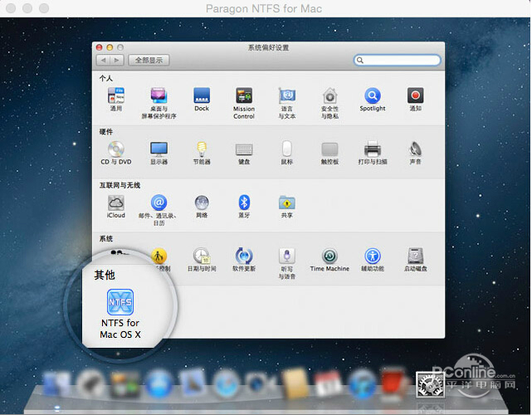Click the 全部显示 Show All button

click(x=149, y=60)
